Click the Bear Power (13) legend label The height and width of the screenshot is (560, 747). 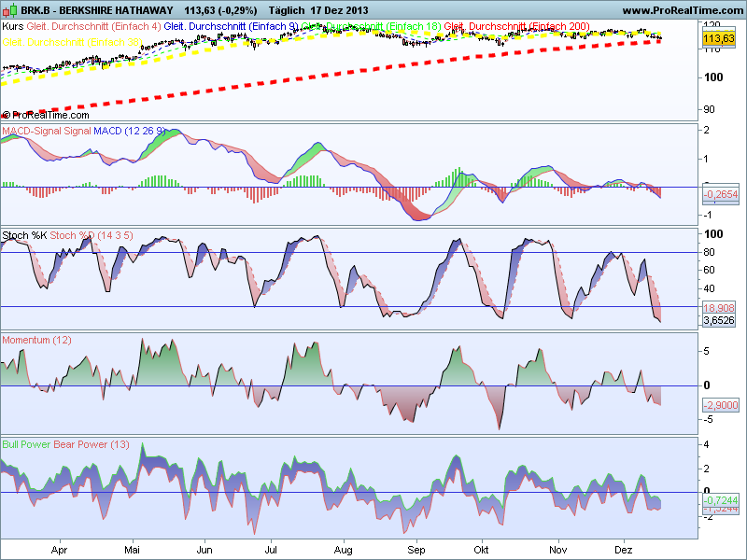[x=91, y=444]
